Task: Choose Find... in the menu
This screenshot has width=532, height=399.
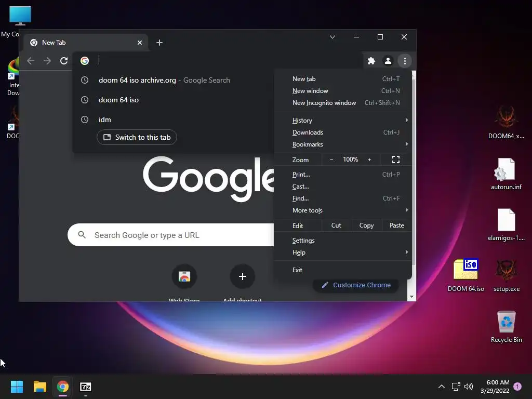Action: [x=343, y=198]
